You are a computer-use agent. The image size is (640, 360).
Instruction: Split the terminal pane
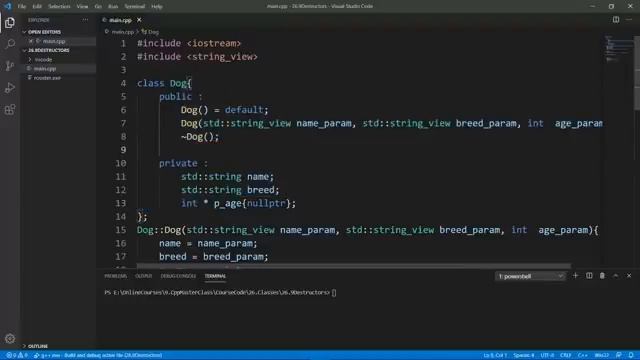point(589,276)
